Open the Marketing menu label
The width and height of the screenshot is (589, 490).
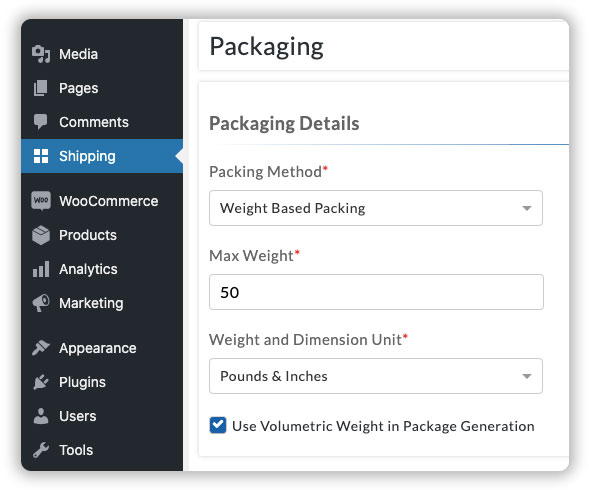[91, 303]
